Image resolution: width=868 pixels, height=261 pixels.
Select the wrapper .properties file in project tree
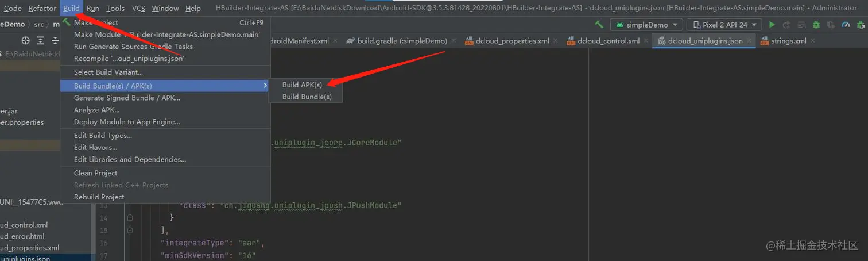click(22, 122)
